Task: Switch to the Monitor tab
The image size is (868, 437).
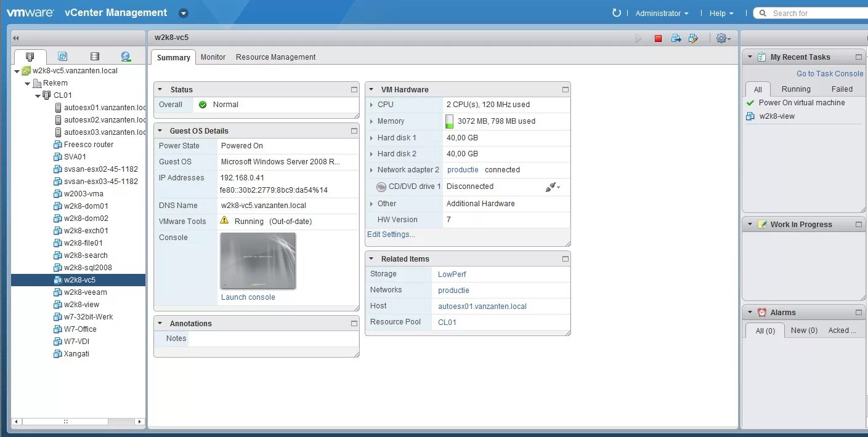Action: 213,57
